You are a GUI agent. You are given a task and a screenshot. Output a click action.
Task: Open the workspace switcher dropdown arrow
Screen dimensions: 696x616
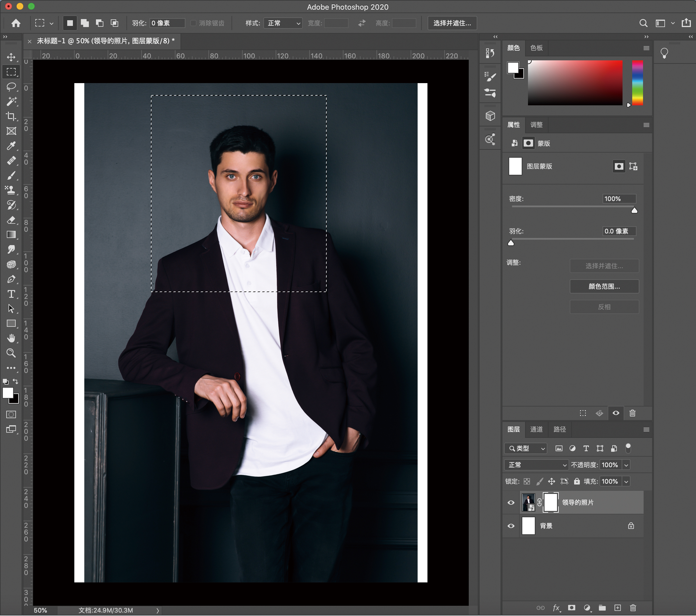pos(673,23)
